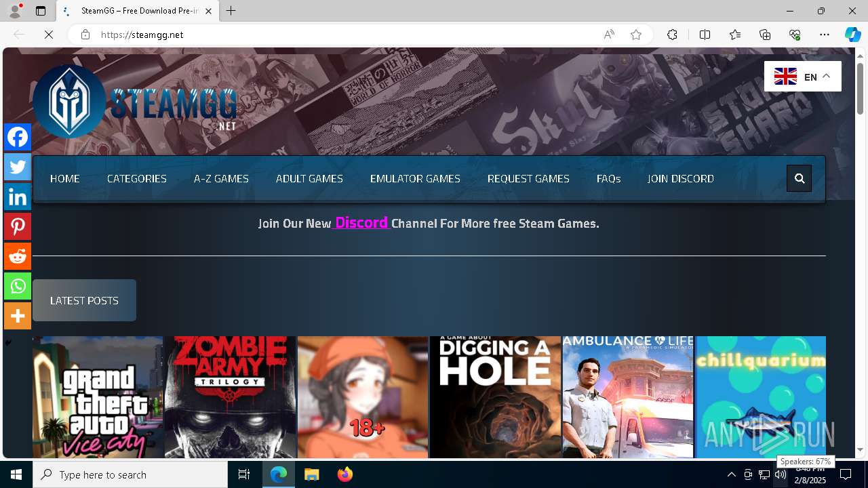Expand the EN language selector
The height and width of the screenshot is (488, 868).
[803, 77]
